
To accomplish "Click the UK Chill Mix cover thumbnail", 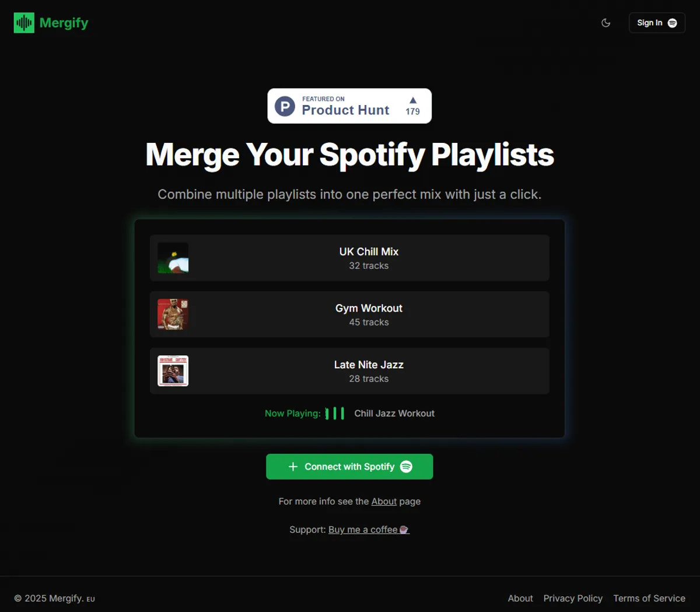I will click(173, 258).
